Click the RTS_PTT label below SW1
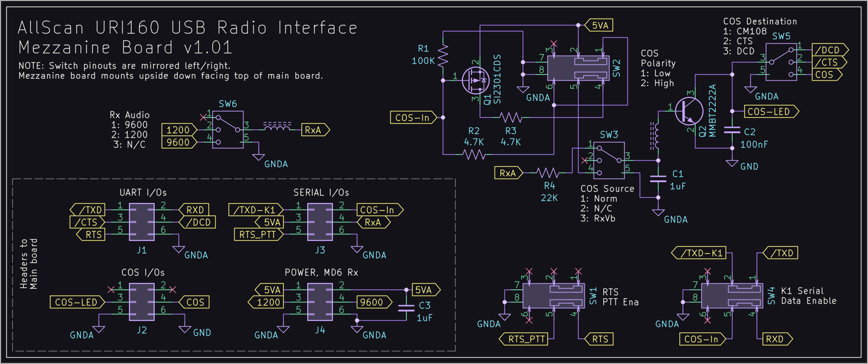The height and width of the screenshot is (364, 868). pos(525,339)
